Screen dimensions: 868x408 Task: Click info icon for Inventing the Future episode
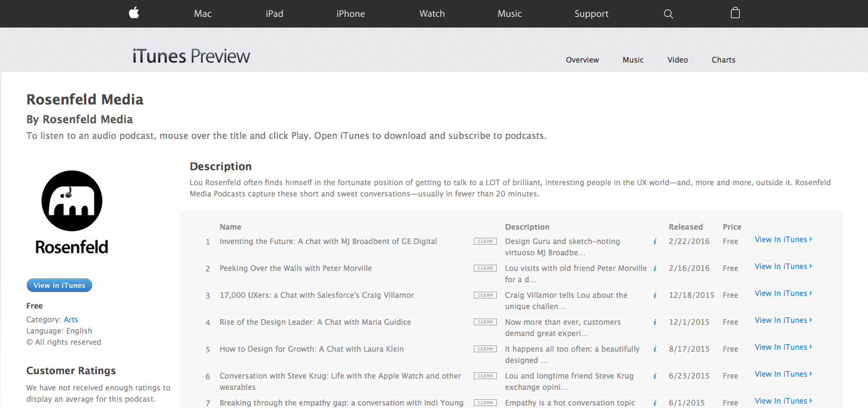click(x=654, y=241)
